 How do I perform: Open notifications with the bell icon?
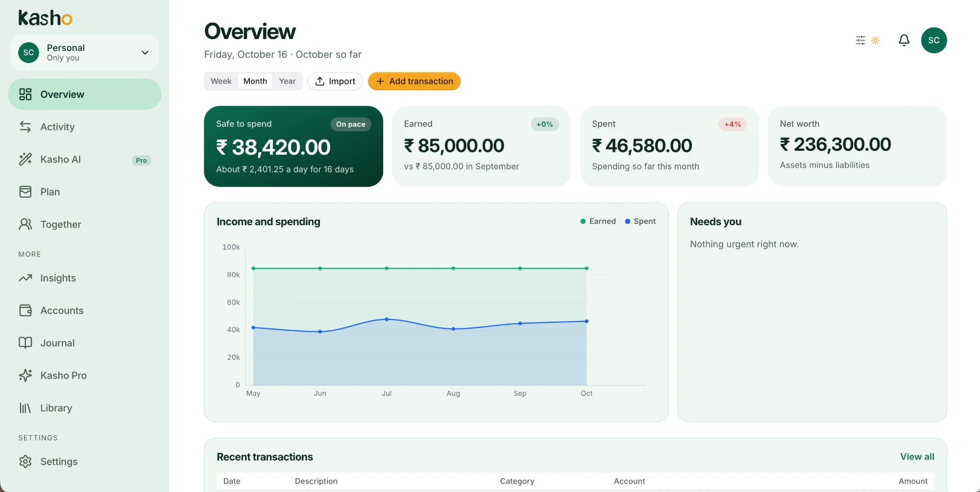tap(904, 40)
